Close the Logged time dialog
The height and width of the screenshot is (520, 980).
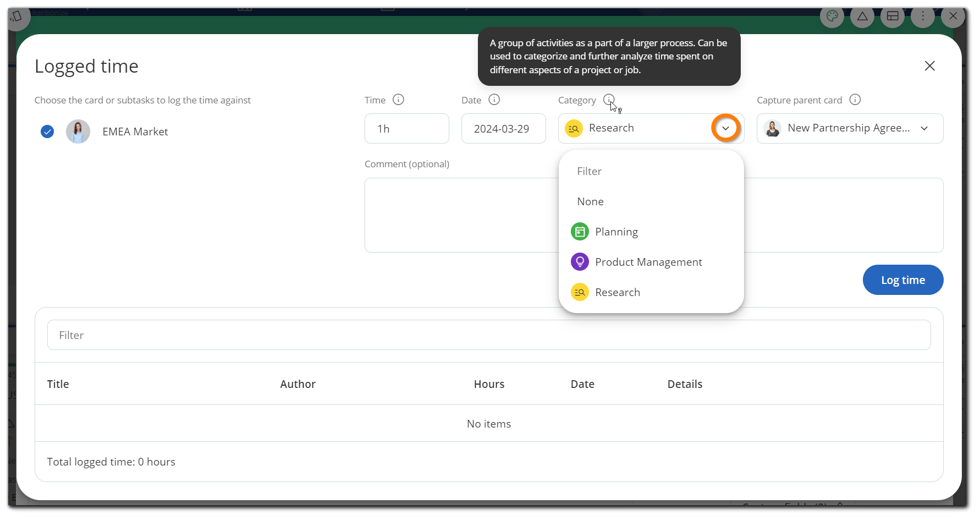(x=929, y=65)
